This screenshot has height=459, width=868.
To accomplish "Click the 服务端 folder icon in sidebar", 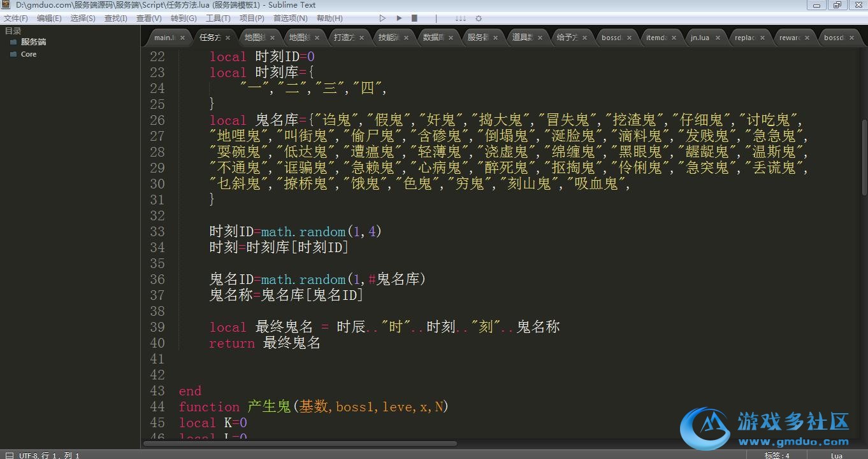I will tap(13, 42).
